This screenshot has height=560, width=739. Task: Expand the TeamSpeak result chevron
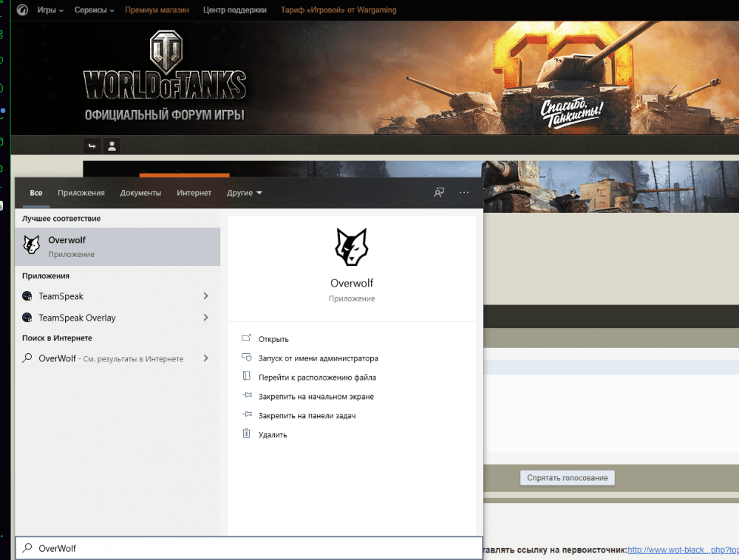click(x=205, y=296)
